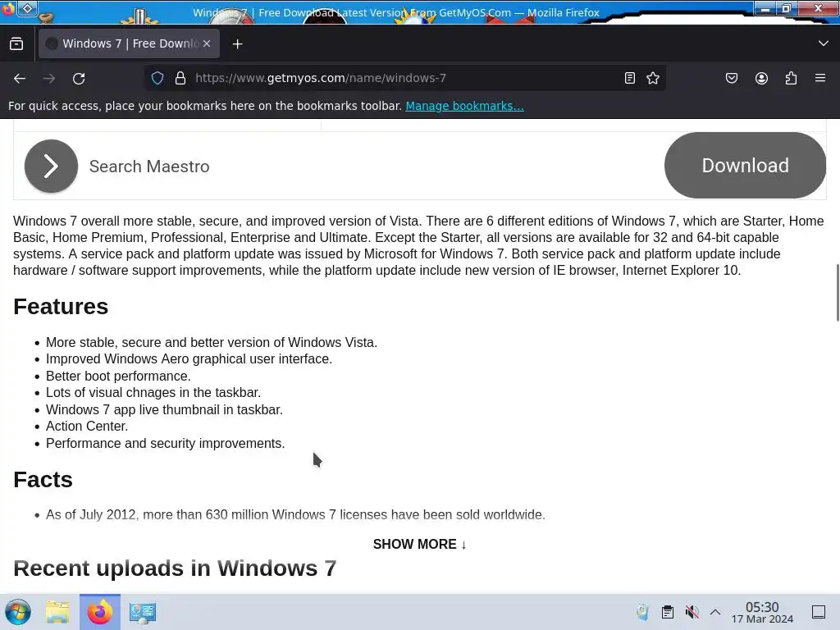Click the Features heading
Screen dimensions: 840x630
point(61,307)
